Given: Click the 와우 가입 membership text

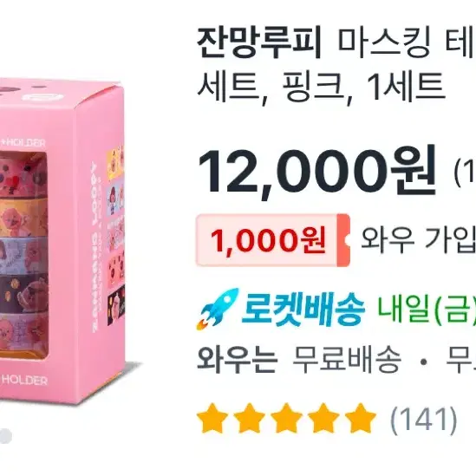Looking at the screenshot, I should [418, 240].
